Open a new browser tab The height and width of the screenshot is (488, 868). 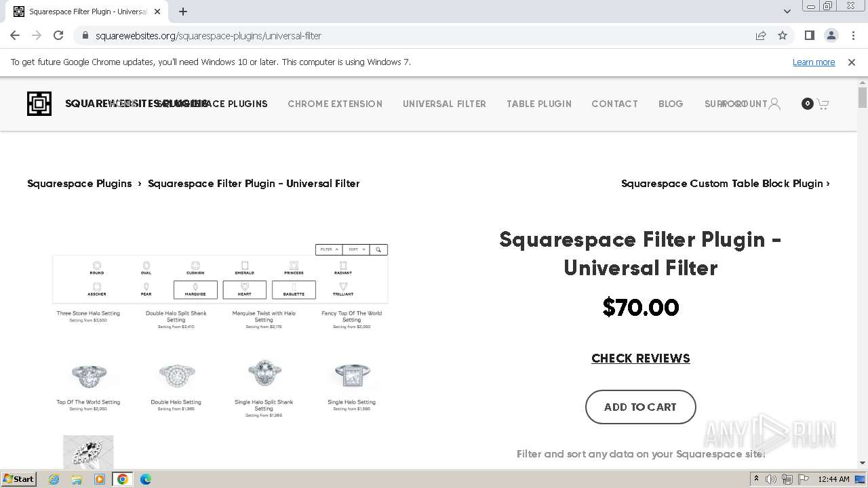pos(183,12)
